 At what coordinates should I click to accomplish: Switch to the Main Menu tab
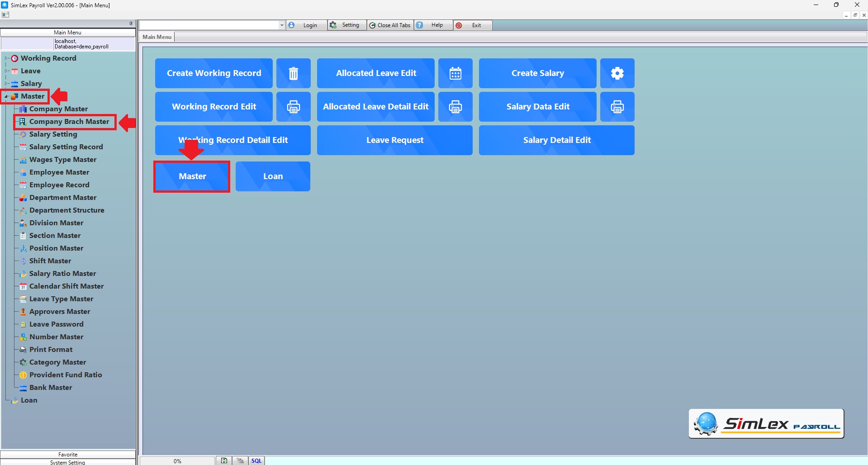(157, 37)
